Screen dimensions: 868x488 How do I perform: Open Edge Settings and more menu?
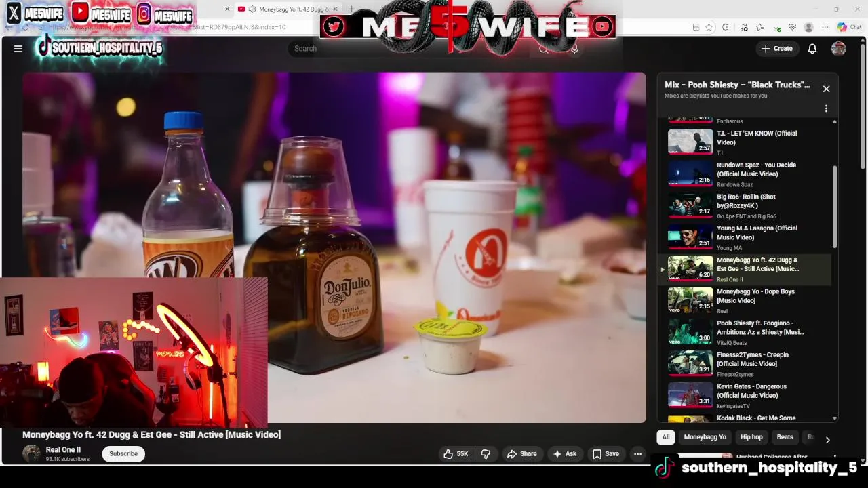point(825,27)
